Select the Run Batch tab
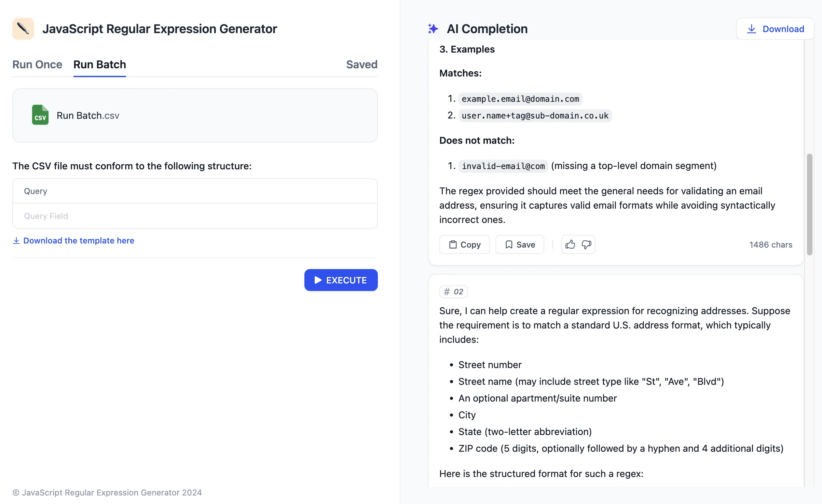This screenshot has width=822, height=504. pyautogui.click(x=99, y=65)
